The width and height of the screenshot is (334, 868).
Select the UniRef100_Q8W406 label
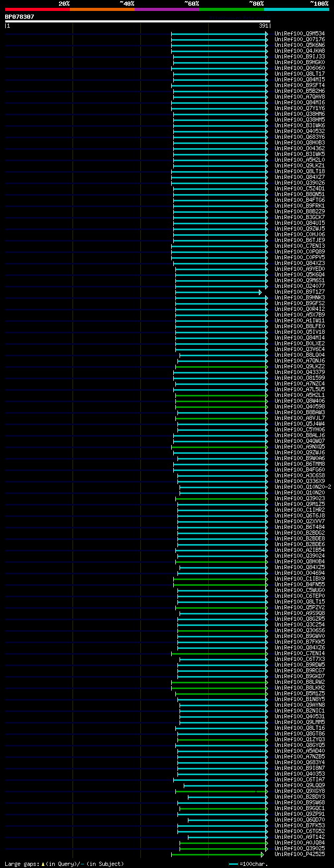(x=300, y=401)
